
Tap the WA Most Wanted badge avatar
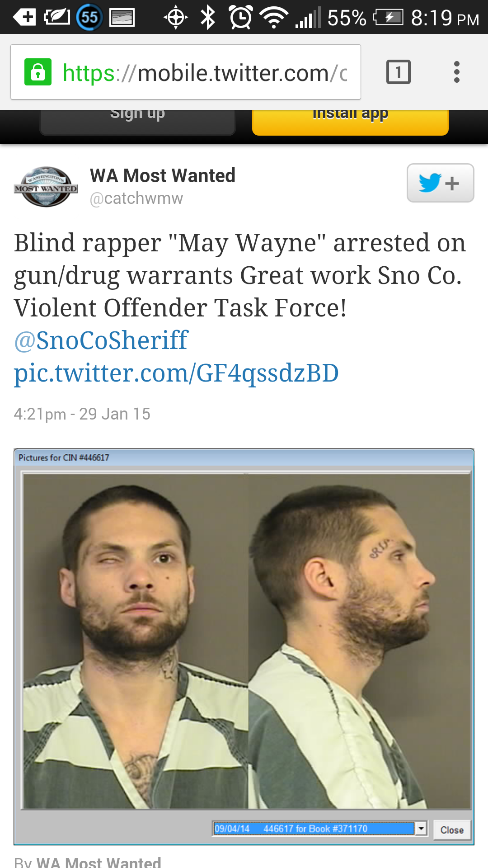(46, 187)
